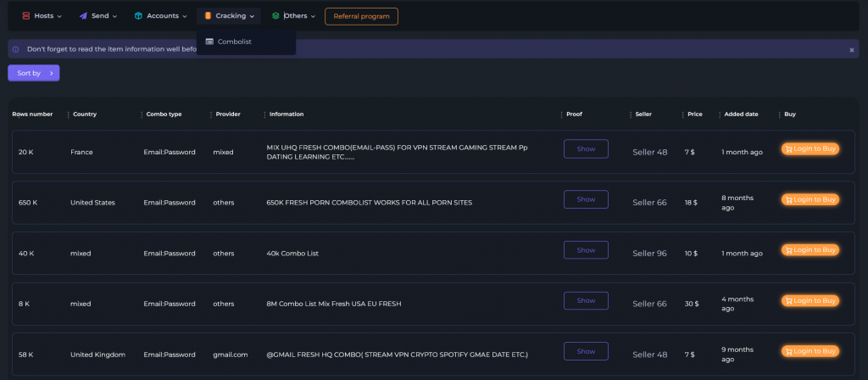The image size is (868, 380).
Task: Open the Sort by options
Action: (34, 73)
